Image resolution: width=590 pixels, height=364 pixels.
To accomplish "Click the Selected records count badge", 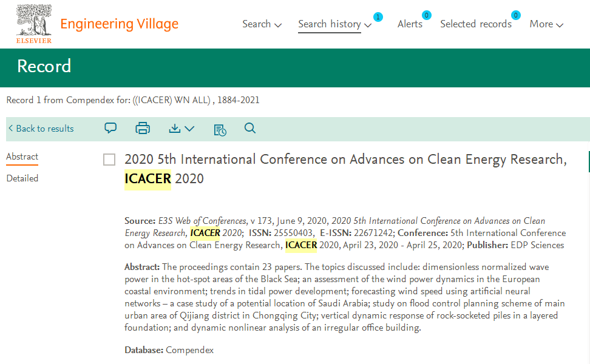I will point(516,15).
